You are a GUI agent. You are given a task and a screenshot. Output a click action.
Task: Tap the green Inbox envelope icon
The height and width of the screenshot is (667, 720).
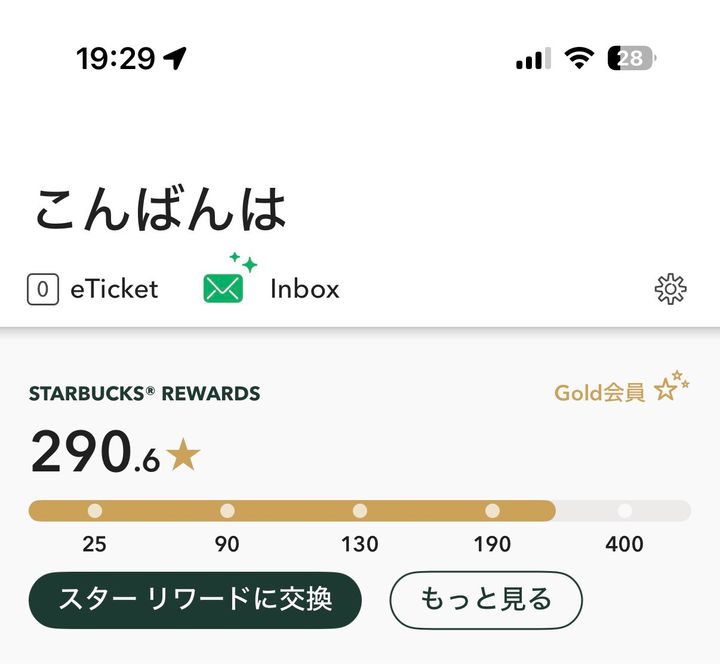223,288
